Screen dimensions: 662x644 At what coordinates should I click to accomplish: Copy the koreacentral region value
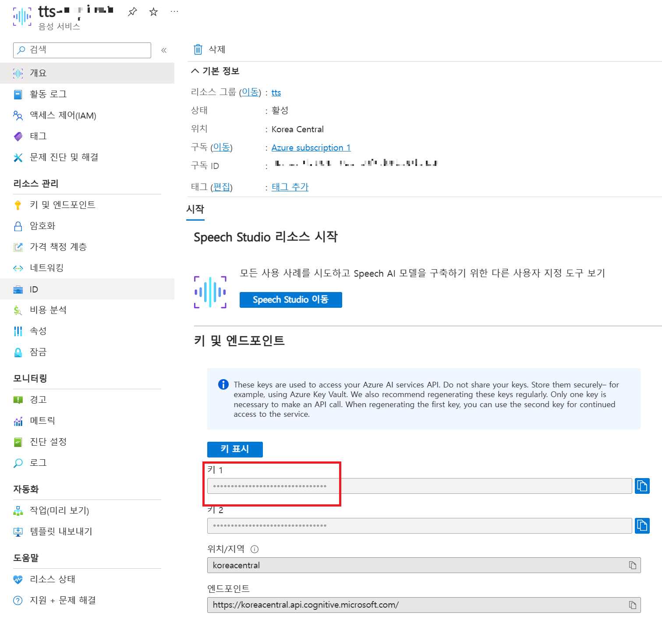click(x=633, y=565)
